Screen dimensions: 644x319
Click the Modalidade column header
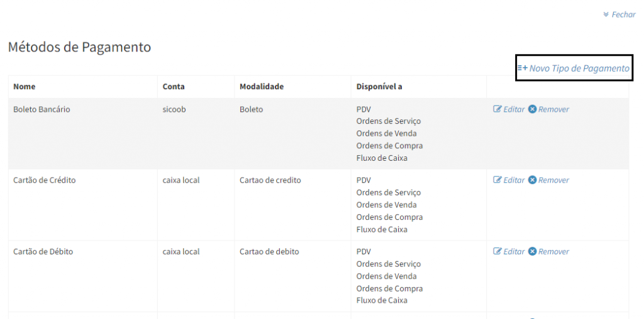pos(262,87)
